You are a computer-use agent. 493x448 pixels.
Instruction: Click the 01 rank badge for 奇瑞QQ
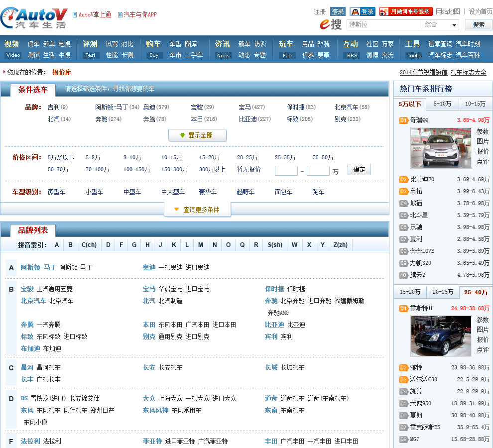[x=404, y=120]
